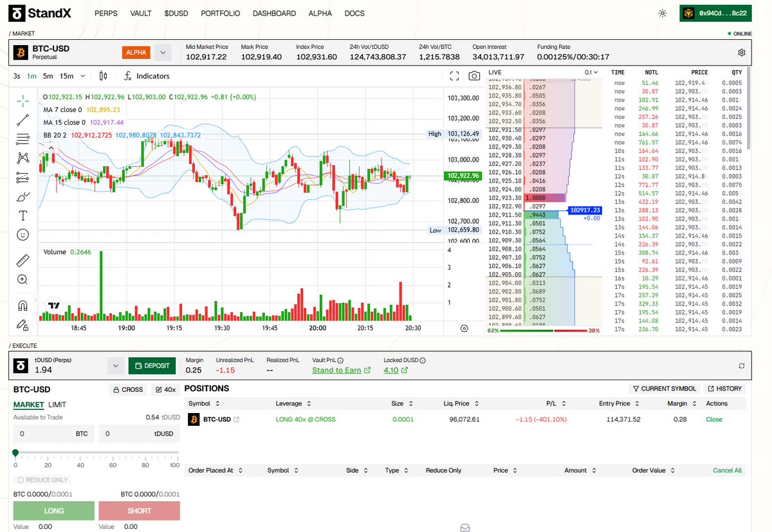Open BTC-USD position external link icon
This screenshot has width=772, height=532.
click(236, 419)
